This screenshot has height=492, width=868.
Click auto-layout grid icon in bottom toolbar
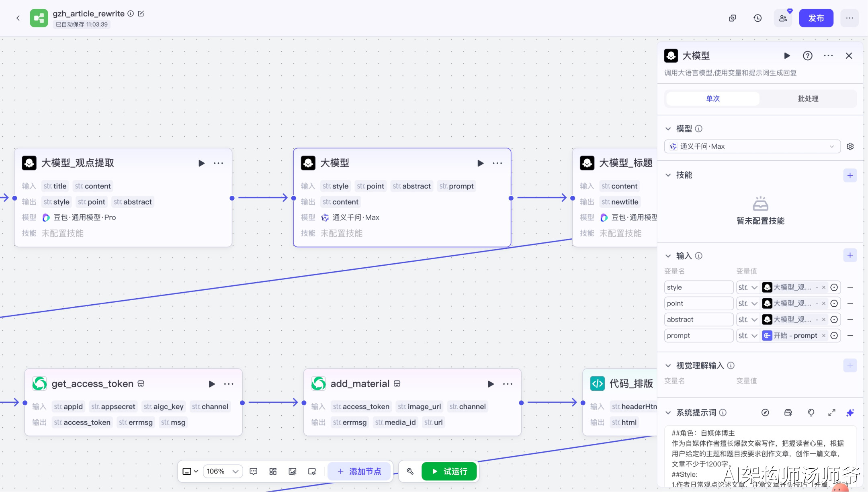coord(273,471)
